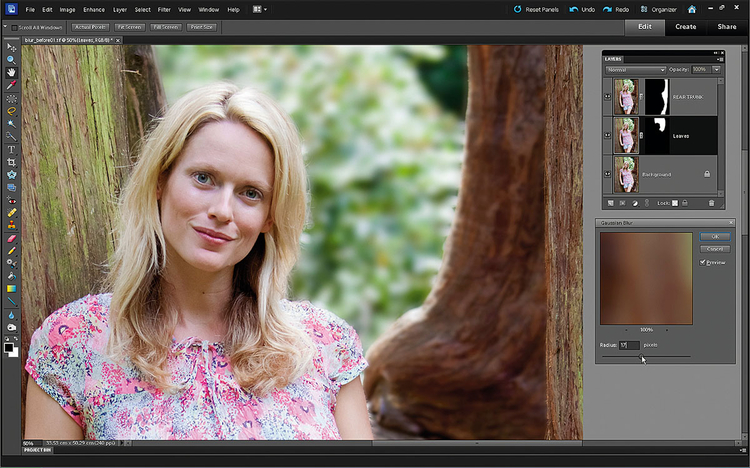Select the Horizontal Type tool
Viewport: 750px width, 468px height.
11,149
